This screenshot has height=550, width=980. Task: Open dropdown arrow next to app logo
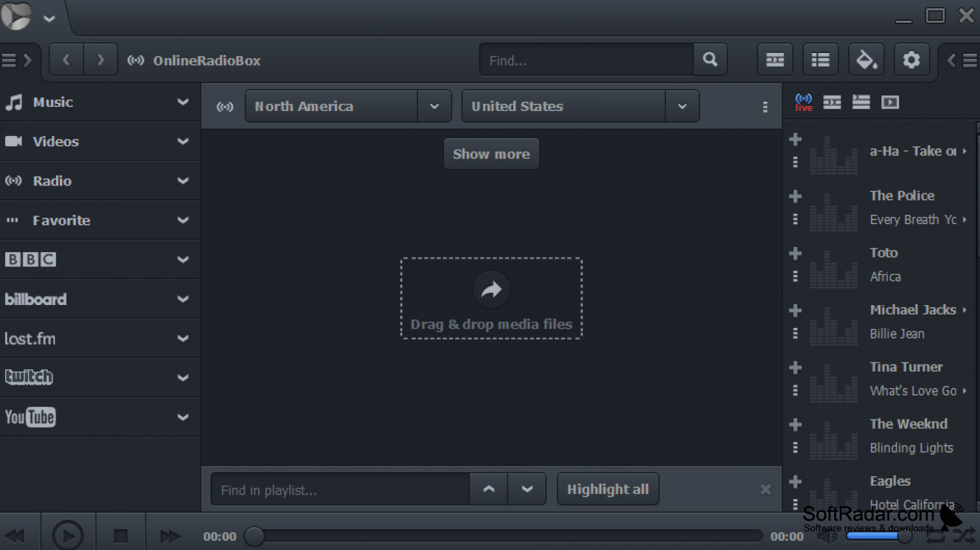click(49, 19)
